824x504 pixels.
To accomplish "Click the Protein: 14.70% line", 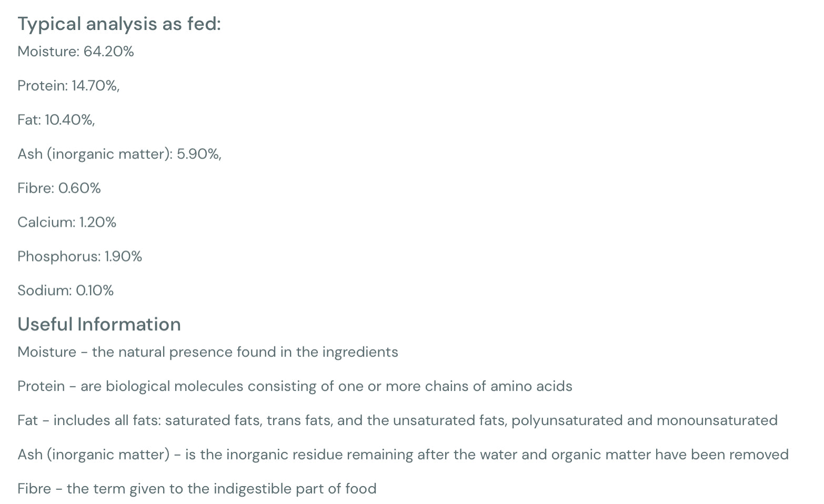I will (68, 86).
